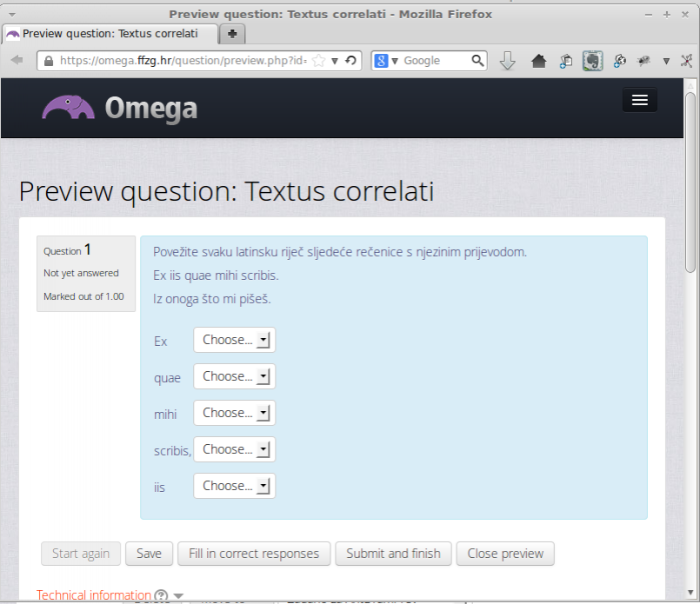
Task: Open the dropdown for scribis
Action: tap(235, 449)
